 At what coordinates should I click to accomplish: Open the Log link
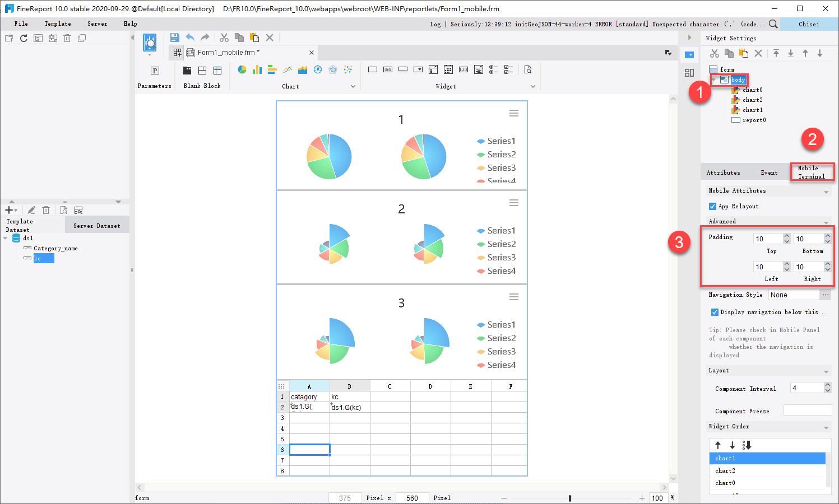pyautogui.click(x=435, y=24)
